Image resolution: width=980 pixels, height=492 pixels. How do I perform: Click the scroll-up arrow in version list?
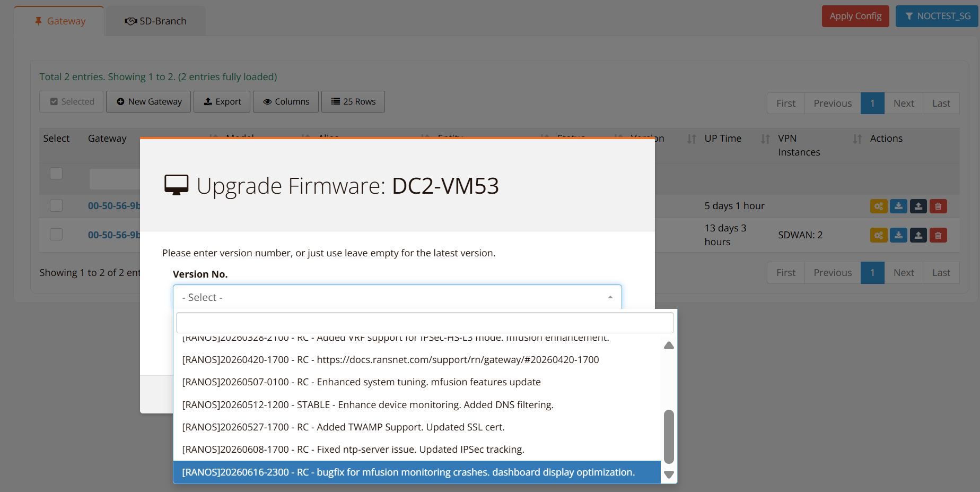coord(669,346)
